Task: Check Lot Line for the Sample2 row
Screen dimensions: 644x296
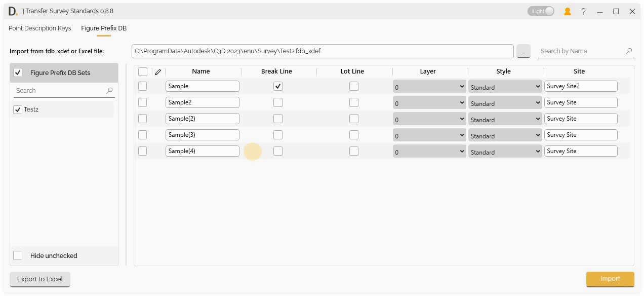Action: pos(353,102)
